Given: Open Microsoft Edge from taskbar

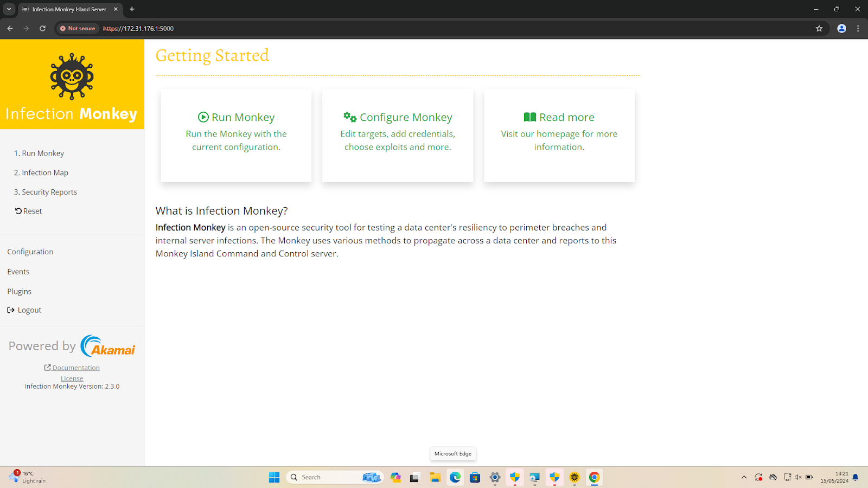Looking at the screenshot, I should coord(455,477).
